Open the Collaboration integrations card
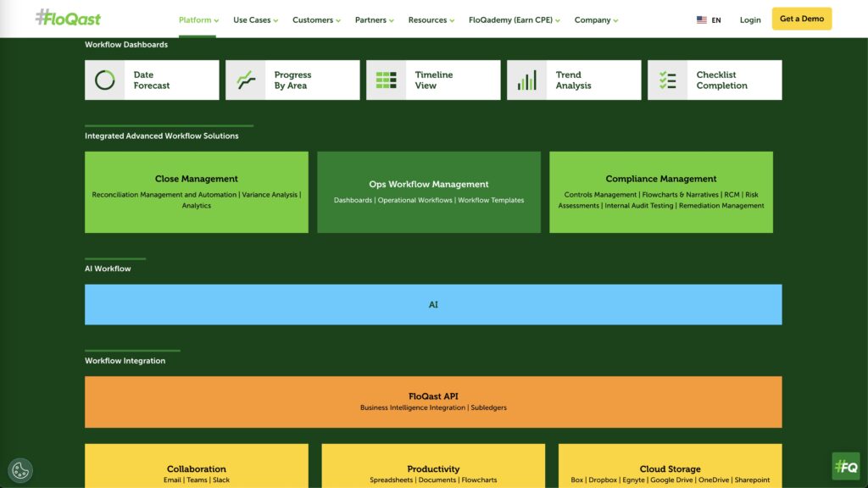The height and width of the screenshot is (488, 868). [197, 466]
